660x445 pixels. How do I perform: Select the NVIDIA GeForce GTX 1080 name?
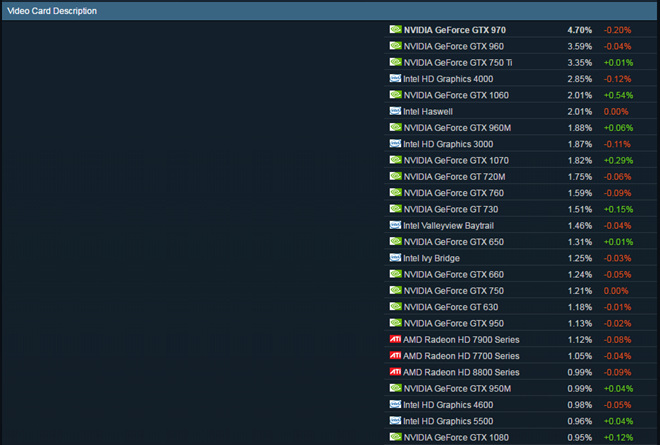[x=456, y=437]
